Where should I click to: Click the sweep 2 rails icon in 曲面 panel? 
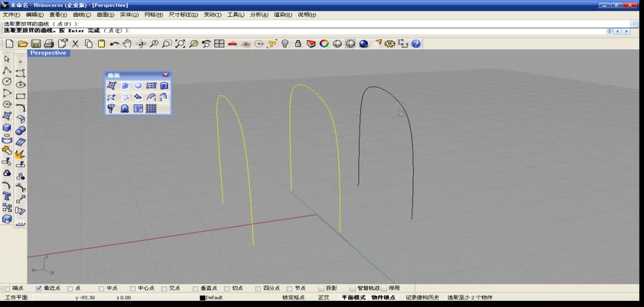click(x=164, y=97)
